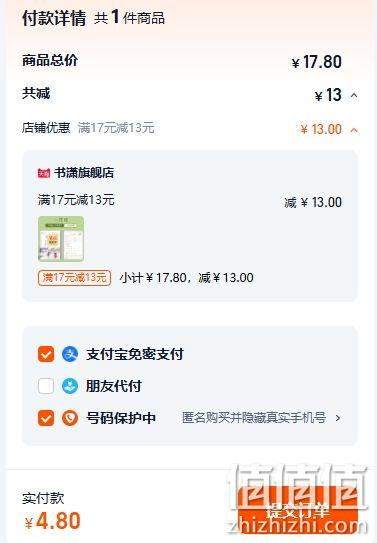Viewport: 377px width, 543px height.
Task: Click the 号码保护中 label text
Action: pos(121,418)
